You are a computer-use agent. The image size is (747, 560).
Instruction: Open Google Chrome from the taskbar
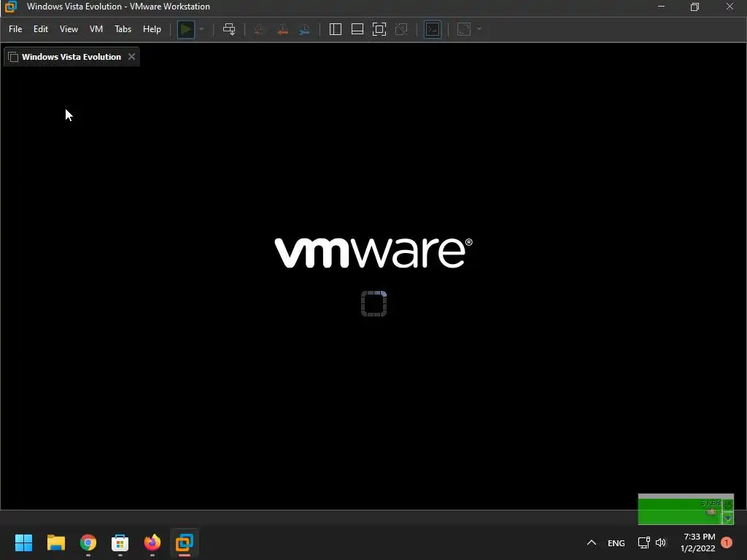pos(88,542)
